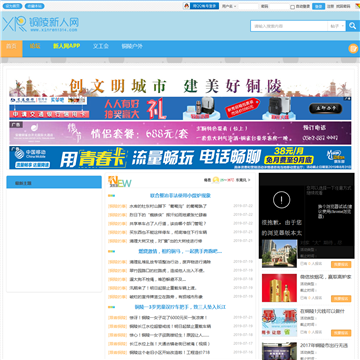
Task: Click the NEW section logo
Action: click(x=120, y=182)
